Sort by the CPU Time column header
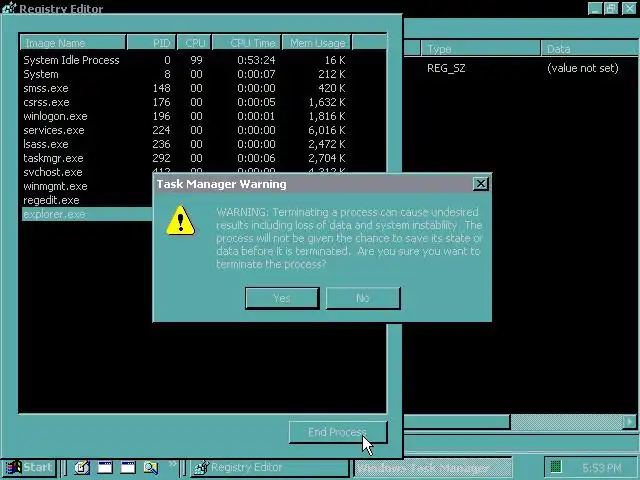640x480 pixels. point(247,42)
